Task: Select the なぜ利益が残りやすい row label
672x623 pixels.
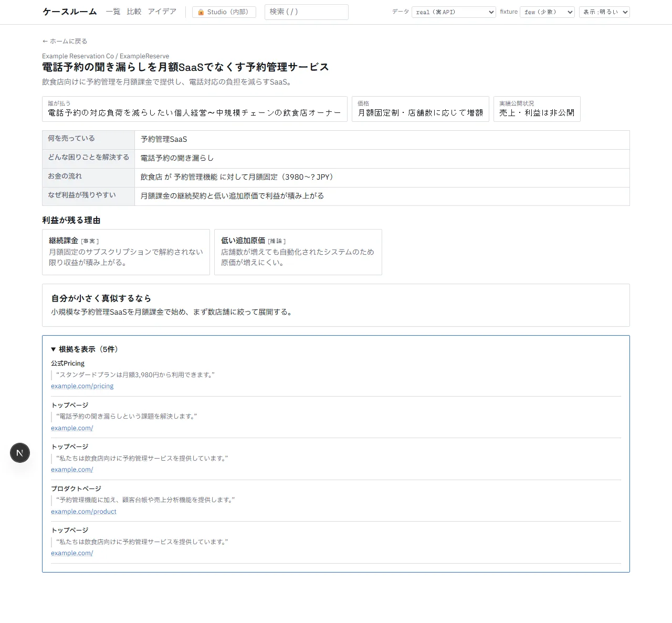Action: [88, 196]
